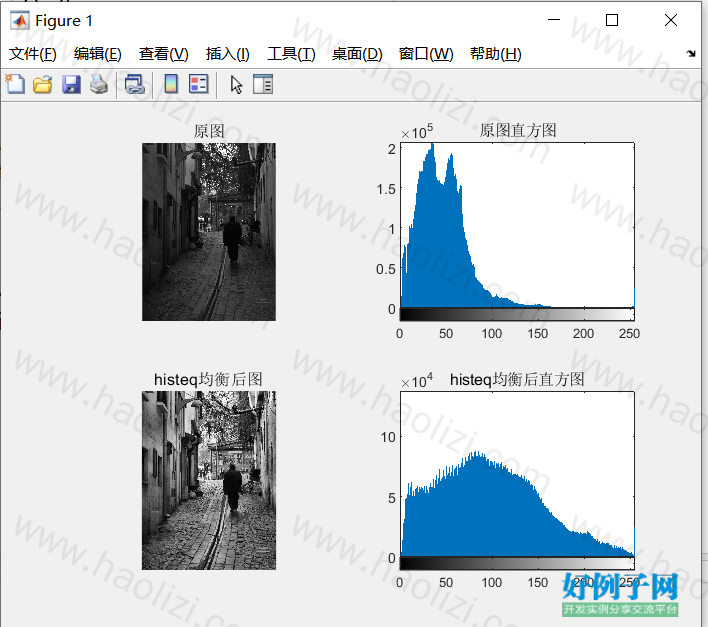708x627 pixels.
Task: Click y-axis label 1.5 on top histogram
Action: [386, 189]
